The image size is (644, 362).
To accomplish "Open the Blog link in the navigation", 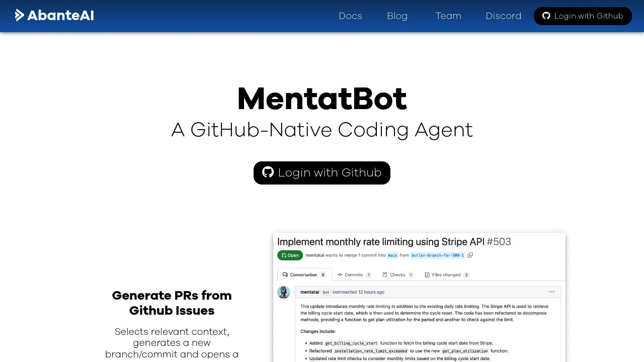I will (397, 16).
